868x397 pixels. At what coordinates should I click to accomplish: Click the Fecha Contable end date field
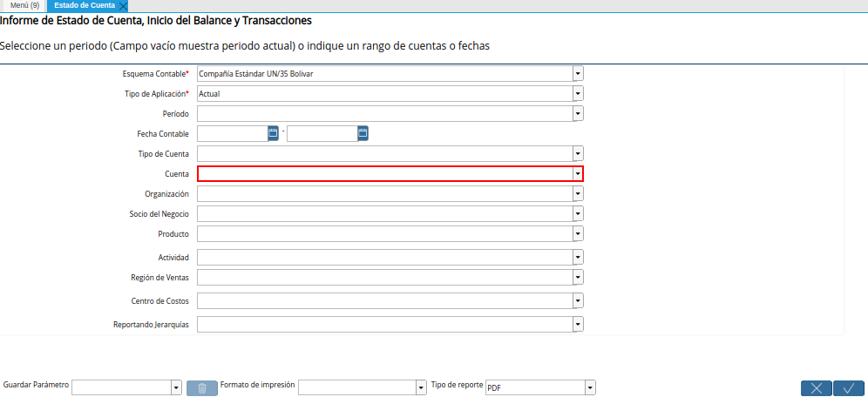coord(322,134)
